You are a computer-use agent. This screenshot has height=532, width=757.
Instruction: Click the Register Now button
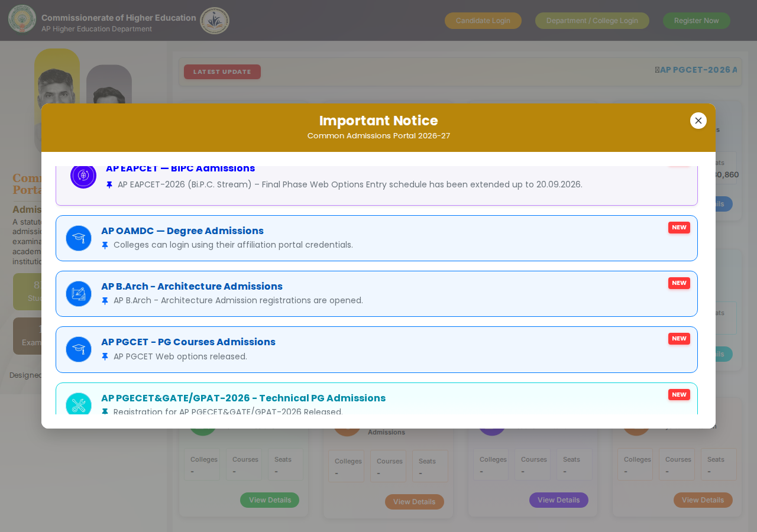tap(697, 21)
